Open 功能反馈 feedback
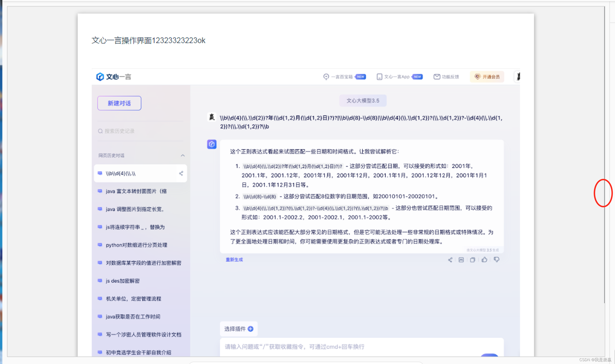Viewport: 615px width, 364px height. click(446, 77)
